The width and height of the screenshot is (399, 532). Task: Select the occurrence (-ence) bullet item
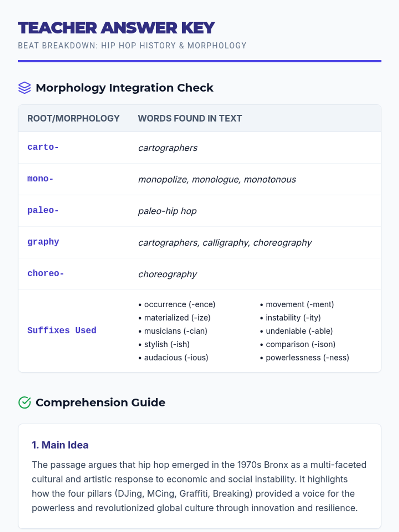coord(177,304)
